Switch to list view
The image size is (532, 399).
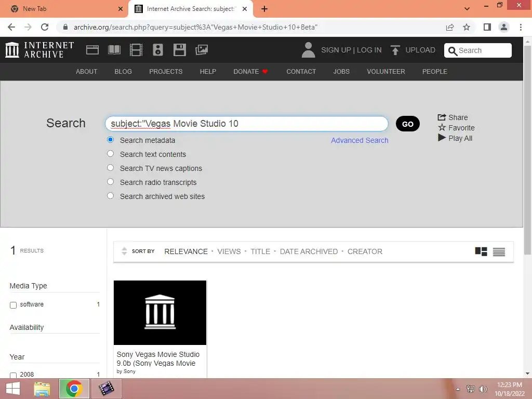click(x=499, y=252)
